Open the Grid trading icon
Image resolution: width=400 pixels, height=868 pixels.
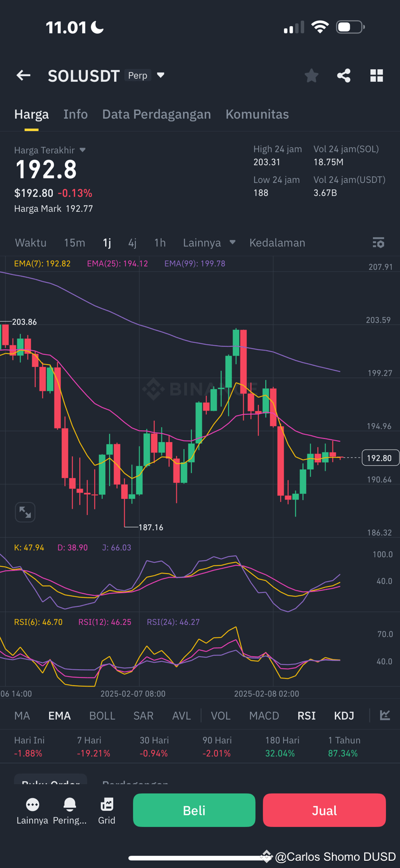[x=107, y=805]
